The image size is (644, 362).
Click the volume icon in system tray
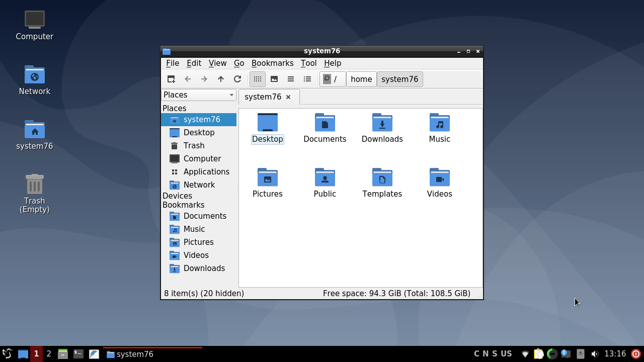point(595,354)
